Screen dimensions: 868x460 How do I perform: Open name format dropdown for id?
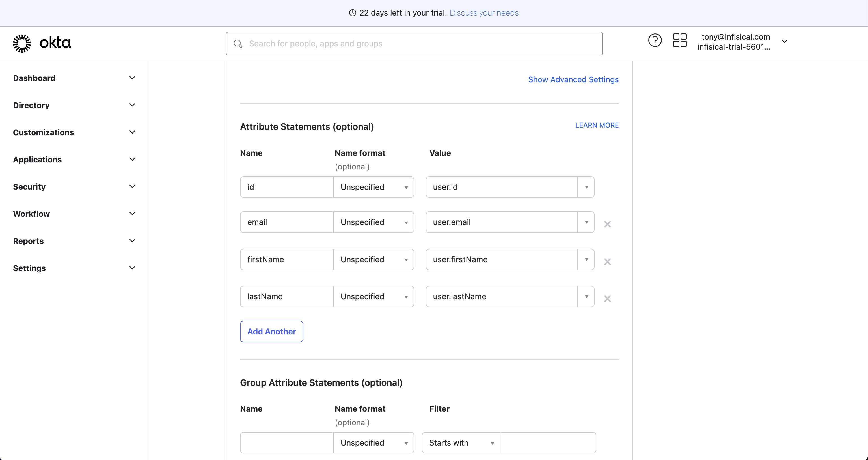click(x=374, y=187)
